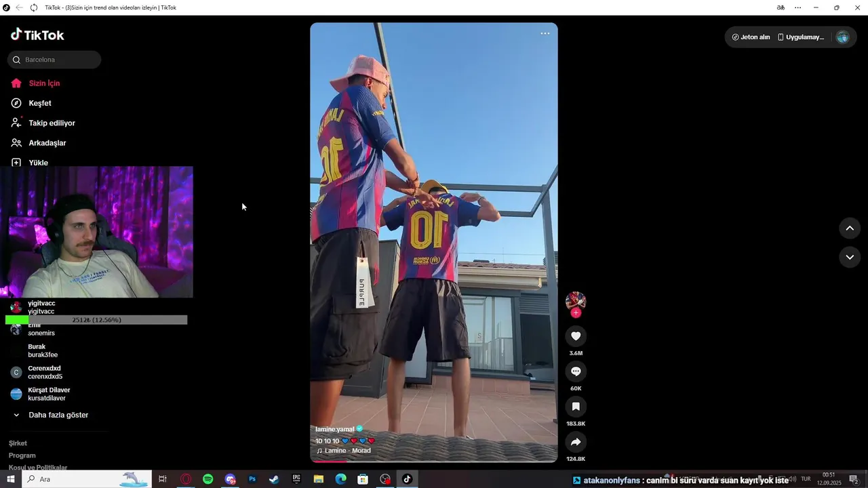Open Takip ediliyor feed

pyautogui.click(x=52, y=123)
